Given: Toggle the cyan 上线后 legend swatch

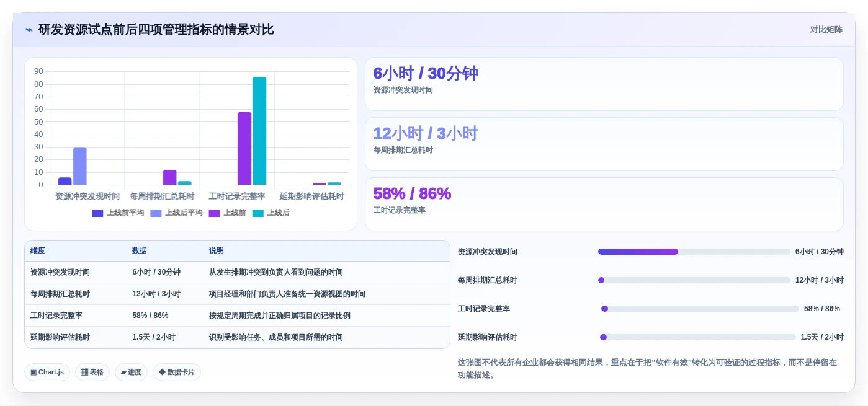Looking at the screenshot, I should [x=257, y=213].
